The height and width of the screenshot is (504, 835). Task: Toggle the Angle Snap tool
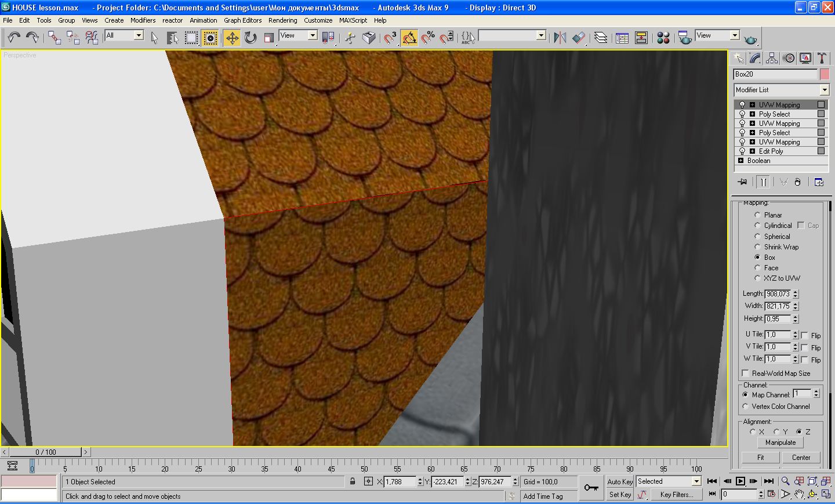[x=409, y=38]
